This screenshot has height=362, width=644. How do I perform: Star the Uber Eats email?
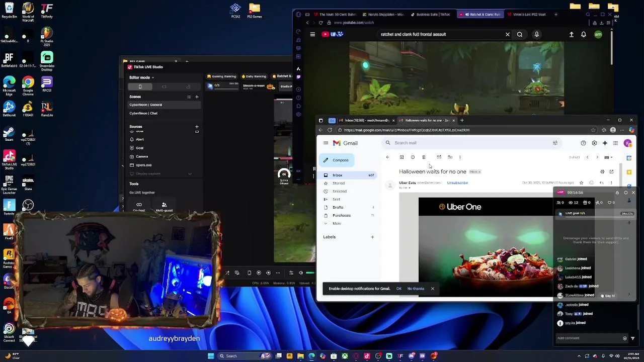[581, 183]
